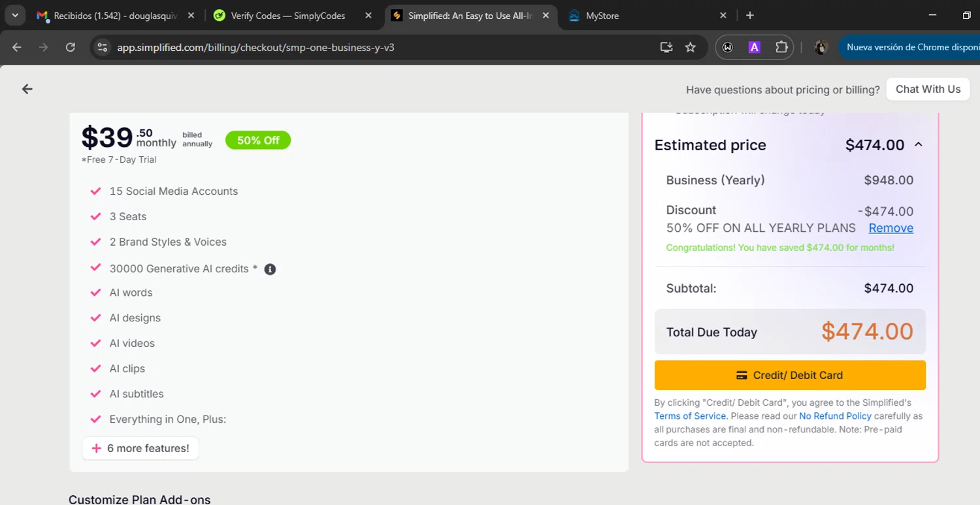Collapse the Estimated price section chevron
The height and width of the screenshot is (505, 980).
tap(918, 144)
